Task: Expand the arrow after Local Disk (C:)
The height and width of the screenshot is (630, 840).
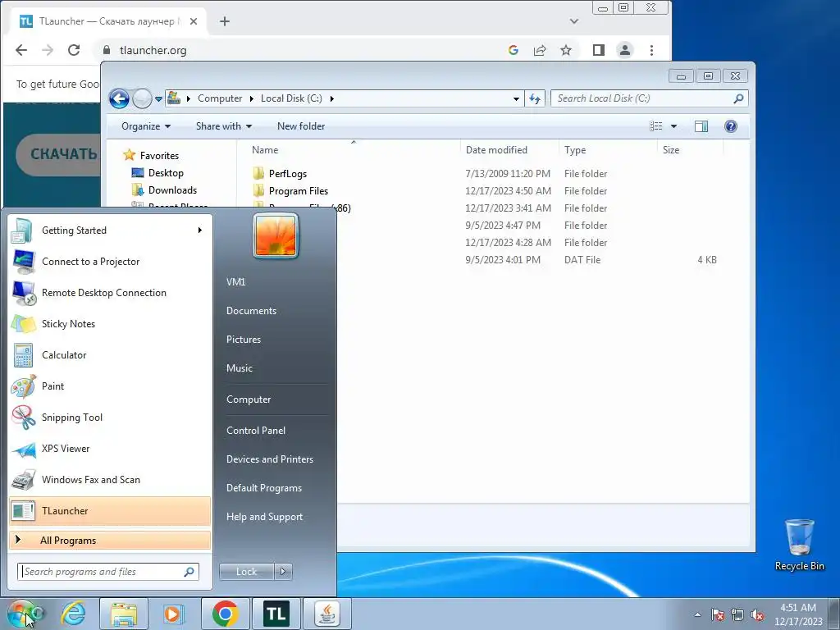Action: tap(332, 98)
